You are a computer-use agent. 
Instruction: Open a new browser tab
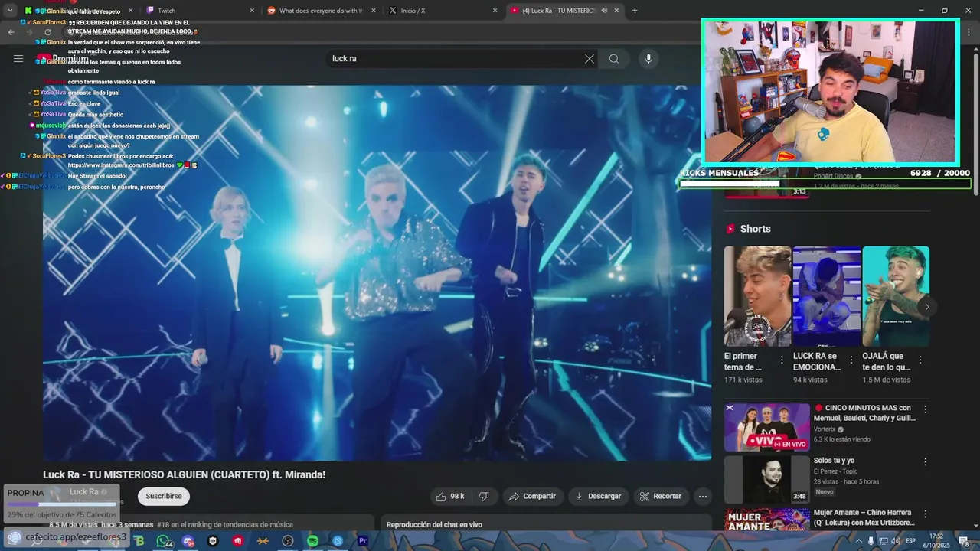pos(635,11)
